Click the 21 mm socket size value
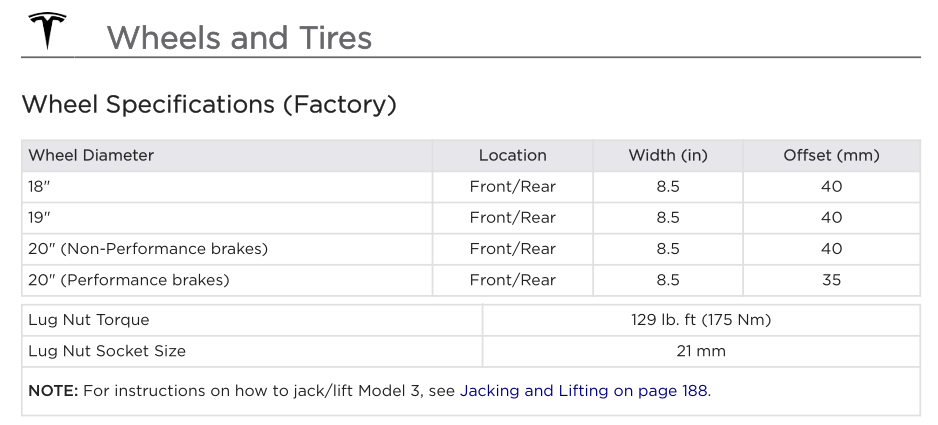 701,351
